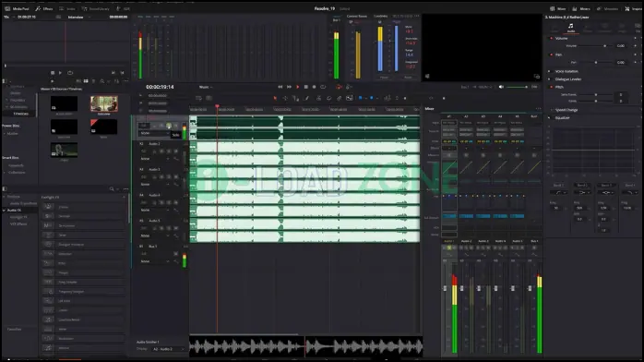Open the Index panel
This screenshot has height=362, width=644.
tap(67, 8)
